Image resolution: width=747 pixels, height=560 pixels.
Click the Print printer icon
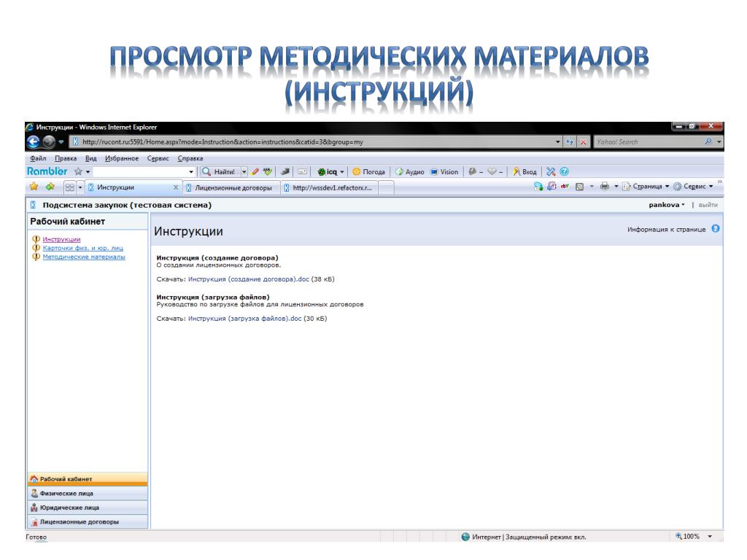(x=604, y=186)
